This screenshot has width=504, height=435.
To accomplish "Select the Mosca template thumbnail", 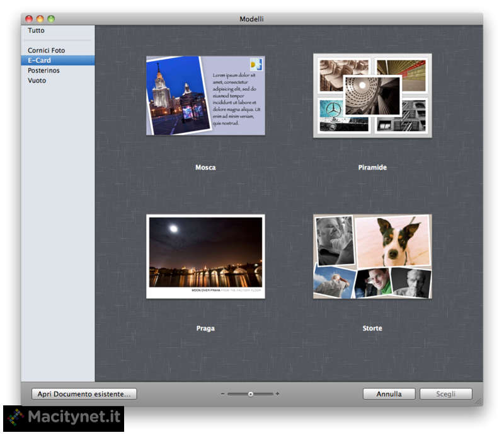I will coord(205,96).
